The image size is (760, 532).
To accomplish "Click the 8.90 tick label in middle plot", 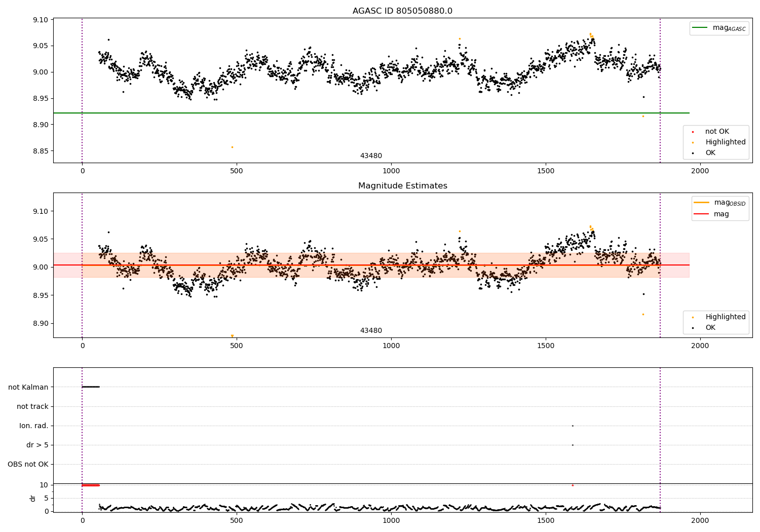I will (40, 323).
